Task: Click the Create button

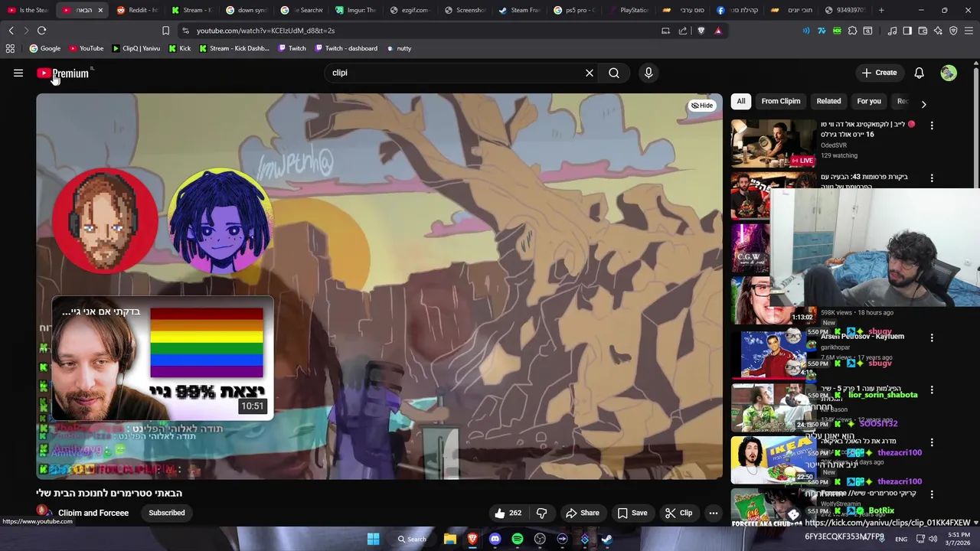Action: point(879,73)
